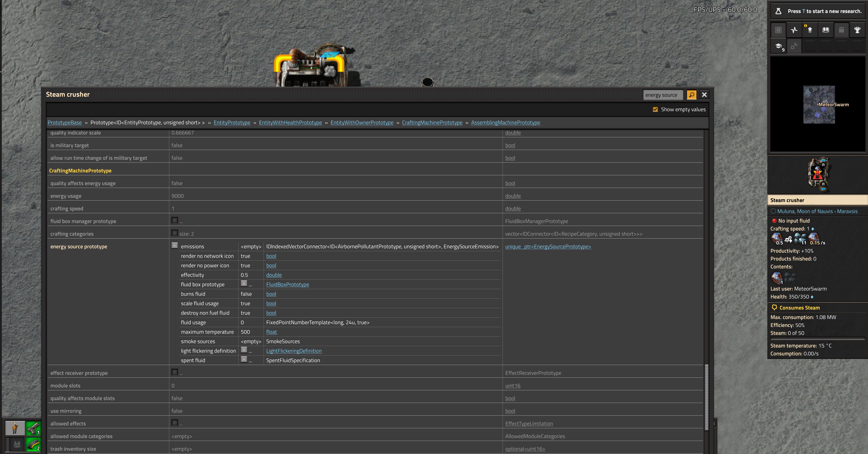Viewport: 868px width, 454px height.
Task: Click the energy source search field
Action: click(663, 95)
